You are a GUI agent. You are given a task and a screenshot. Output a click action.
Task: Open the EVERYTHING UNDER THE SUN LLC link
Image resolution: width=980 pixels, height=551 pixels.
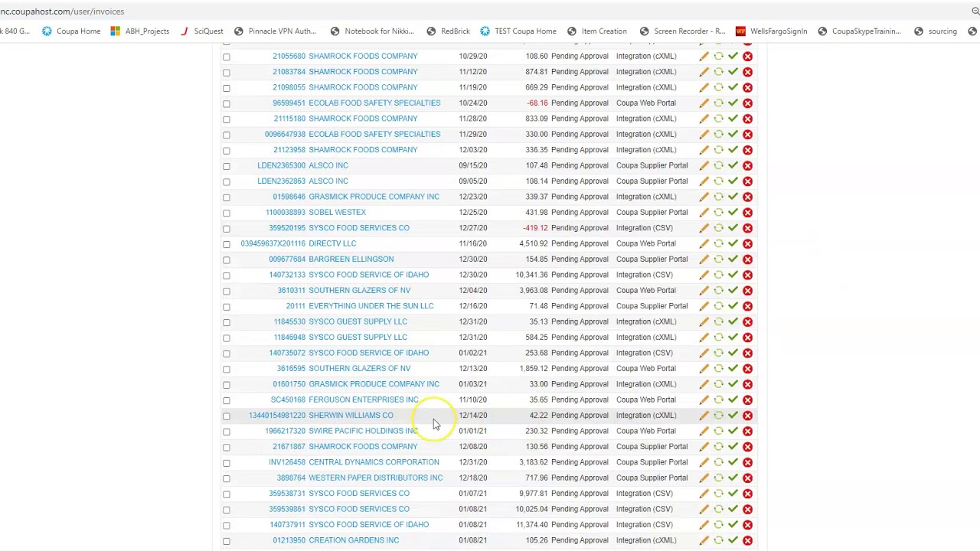coord(371,306)
